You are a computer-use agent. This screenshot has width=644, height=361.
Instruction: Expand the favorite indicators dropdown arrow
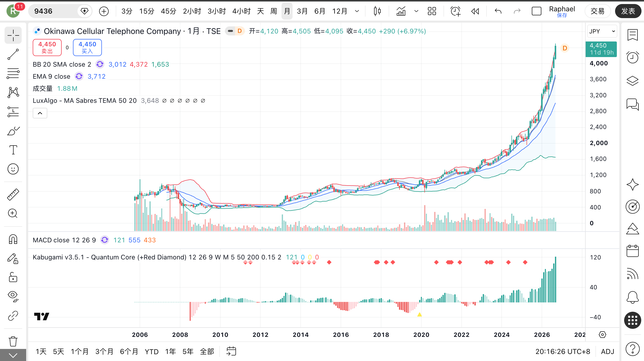tap(416, 11)
